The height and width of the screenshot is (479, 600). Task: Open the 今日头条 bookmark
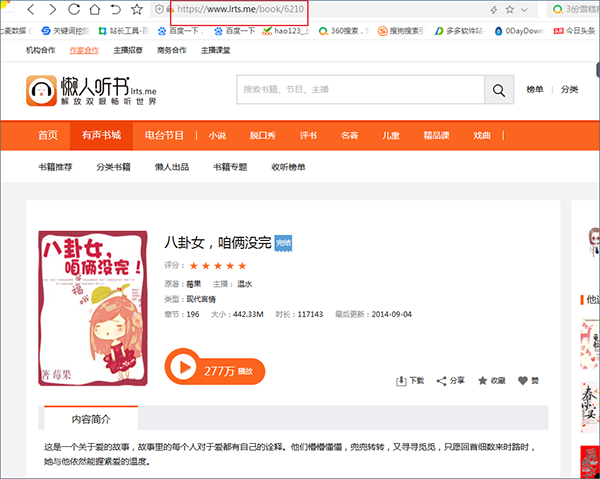[574, 31]
